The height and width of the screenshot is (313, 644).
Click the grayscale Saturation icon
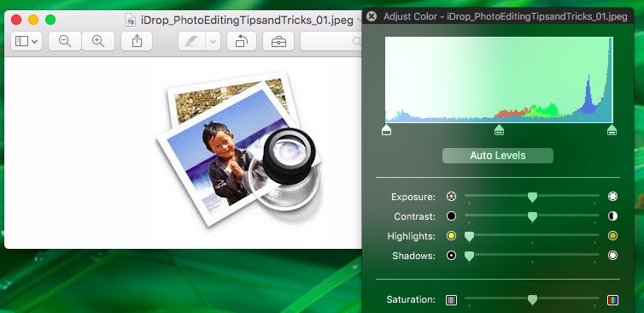[451, 300]
